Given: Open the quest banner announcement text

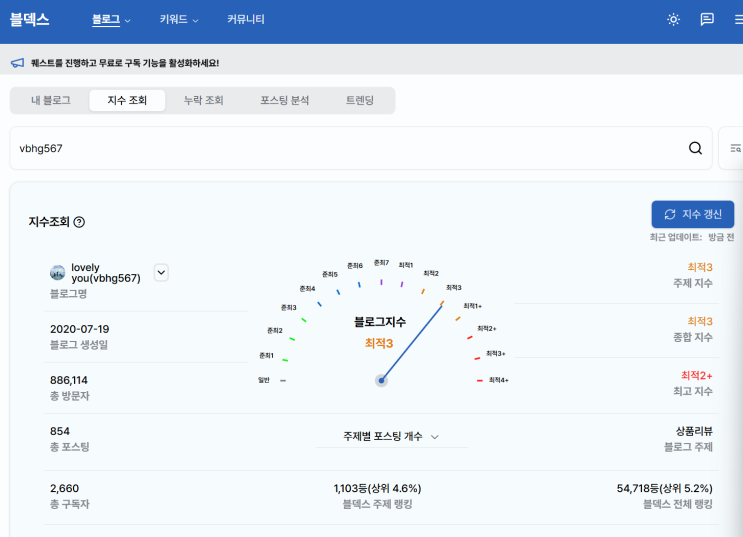Looking at the screenshot, I should [x=125, y=63].
